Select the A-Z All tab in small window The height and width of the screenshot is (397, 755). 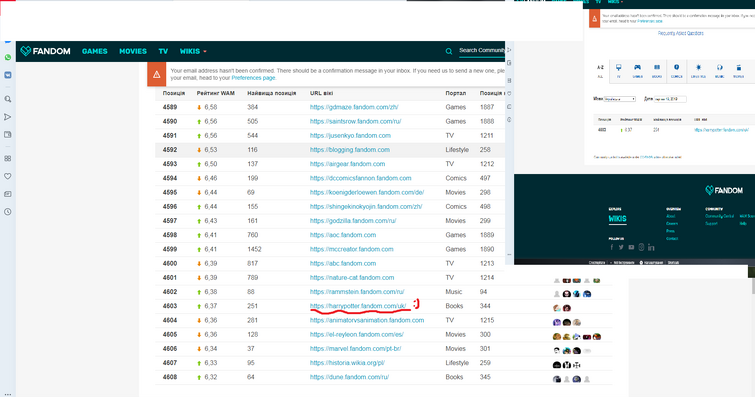600,71
